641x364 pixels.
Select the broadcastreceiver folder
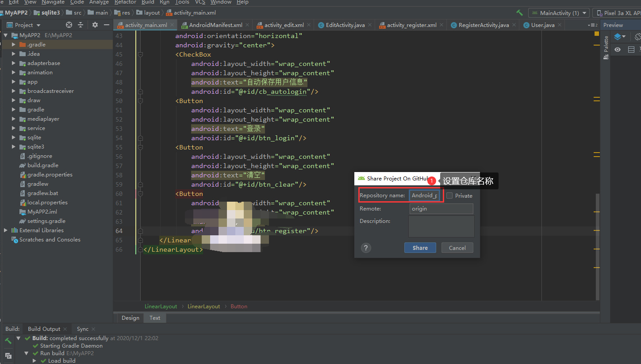coord(50,91)
